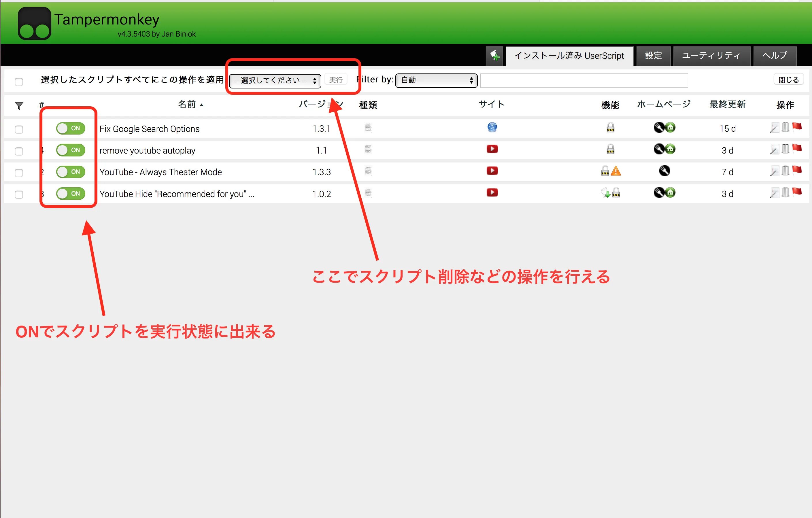Screen dimensions: 812x518
Task: Click version 1.3.3 cell
Action: [x=321, y=172]
